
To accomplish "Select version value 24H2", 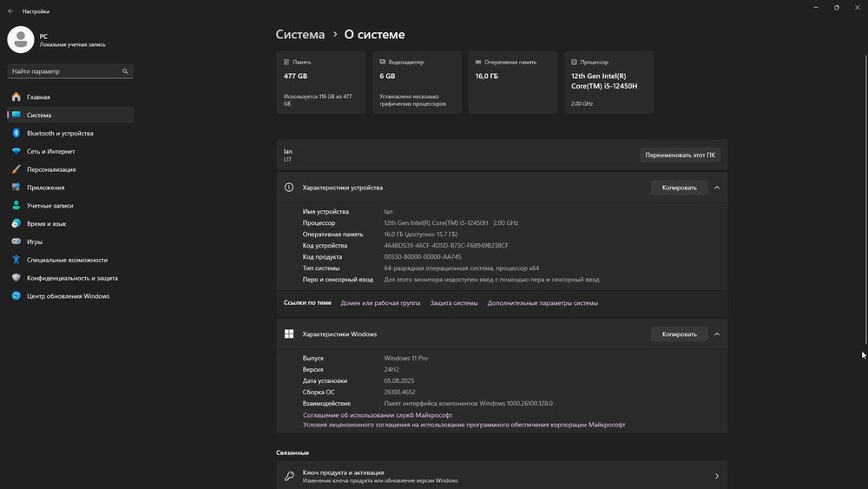I will tap(391, 369).
